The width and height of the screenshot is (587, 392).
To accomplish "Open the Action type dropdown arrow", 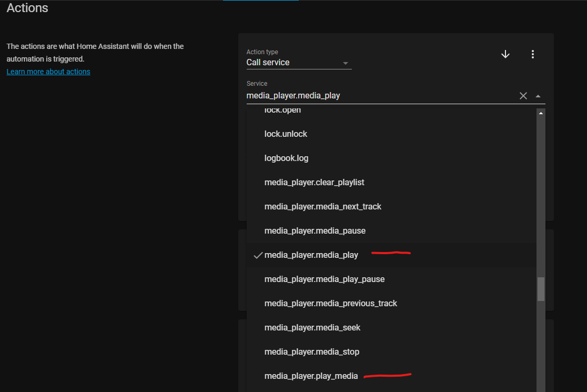I will [x=346, y=62].
